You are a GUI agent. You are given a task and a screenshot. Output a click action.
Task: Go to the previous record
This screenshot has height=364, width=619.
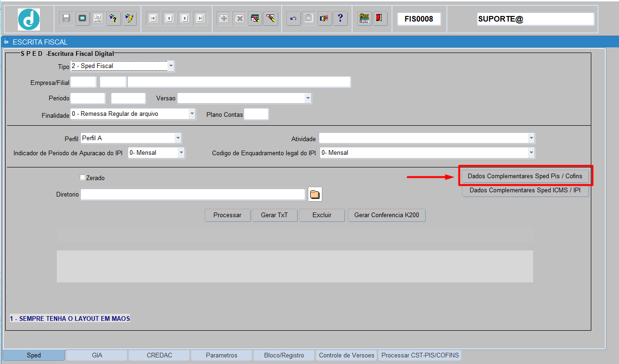[169, 19]
